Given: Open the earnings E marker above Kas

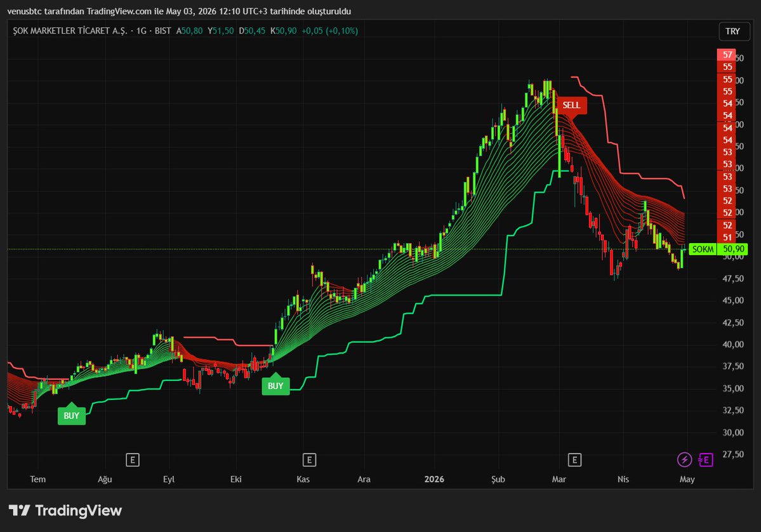Looking at the screenshot, I should click(309, 460).
